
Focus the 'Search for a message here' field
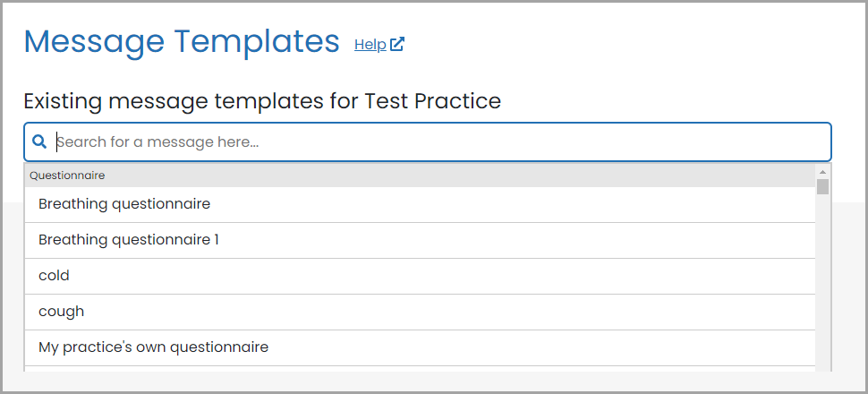pos(428,141)
